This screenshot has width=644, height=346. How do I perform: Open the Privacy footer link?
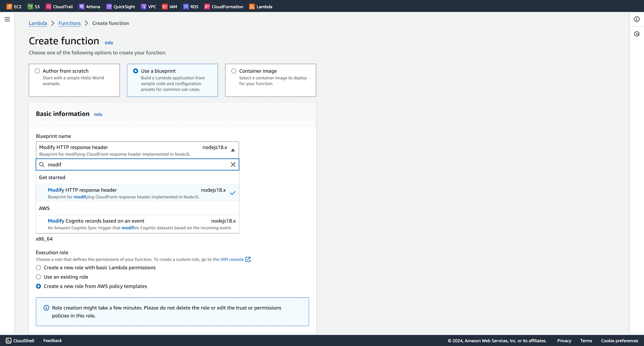(x=564, y=341)
